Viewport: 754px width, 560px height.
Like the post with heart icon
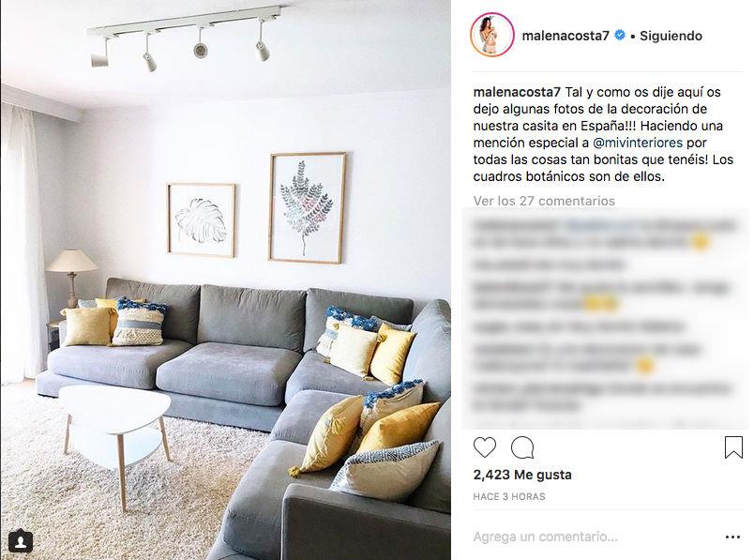coord(485,447)
